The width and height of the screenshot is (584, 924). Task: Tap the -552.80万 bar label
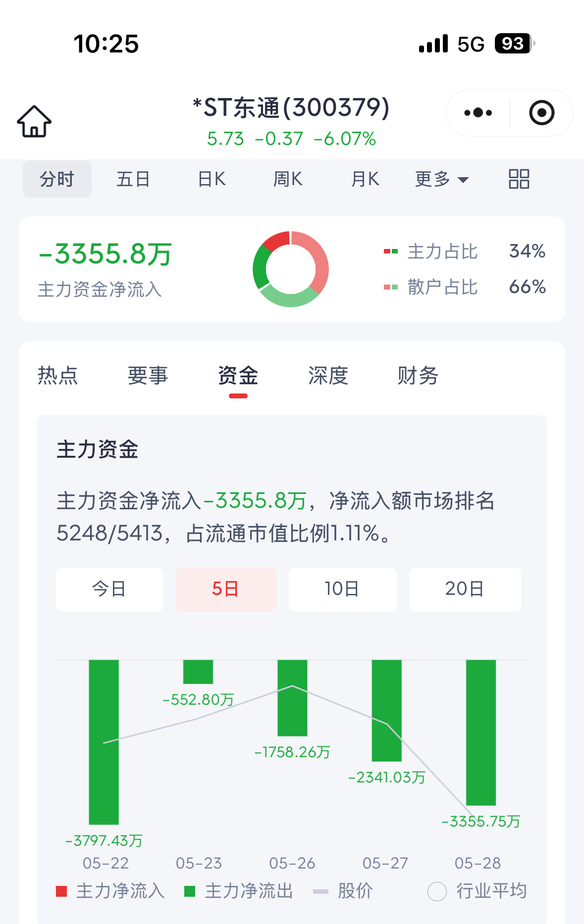(x=198, y=700)
